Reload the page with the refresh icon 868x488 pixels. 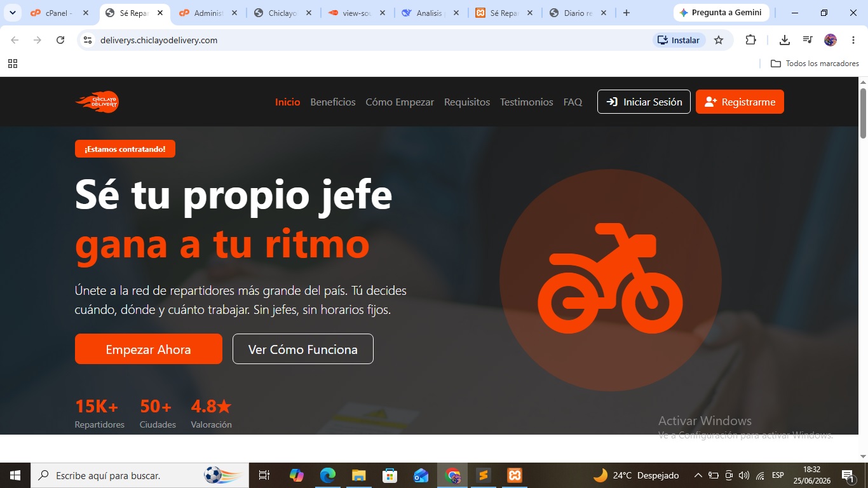(x=60, y=40)
